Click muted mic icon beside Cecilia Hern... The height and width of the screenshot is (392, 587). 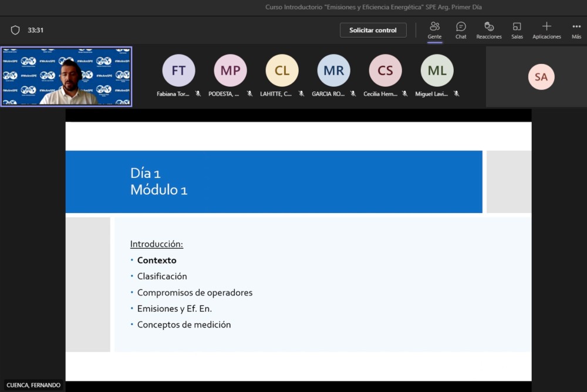pos(404,94)
